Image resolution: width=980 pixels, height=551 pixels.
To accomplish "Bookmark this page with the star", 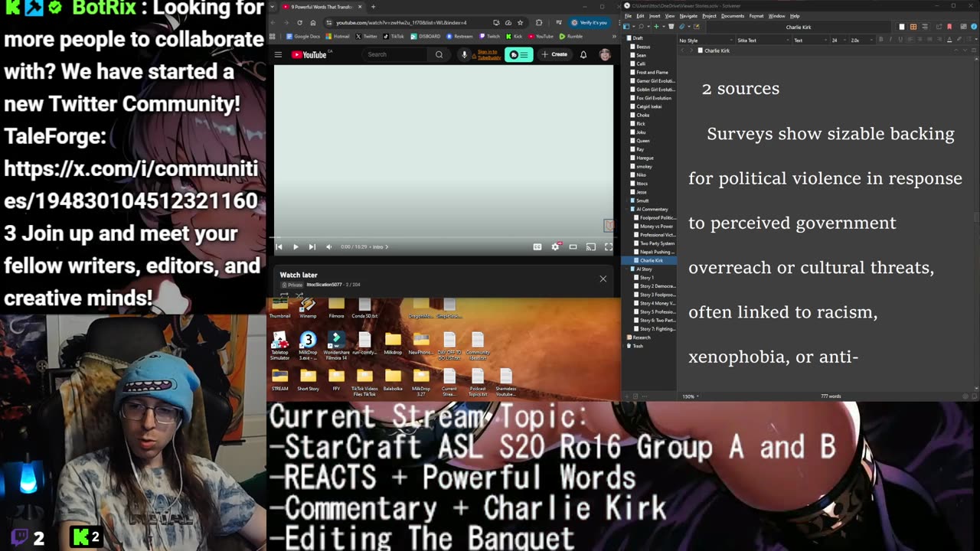I will tap(520, 22).
